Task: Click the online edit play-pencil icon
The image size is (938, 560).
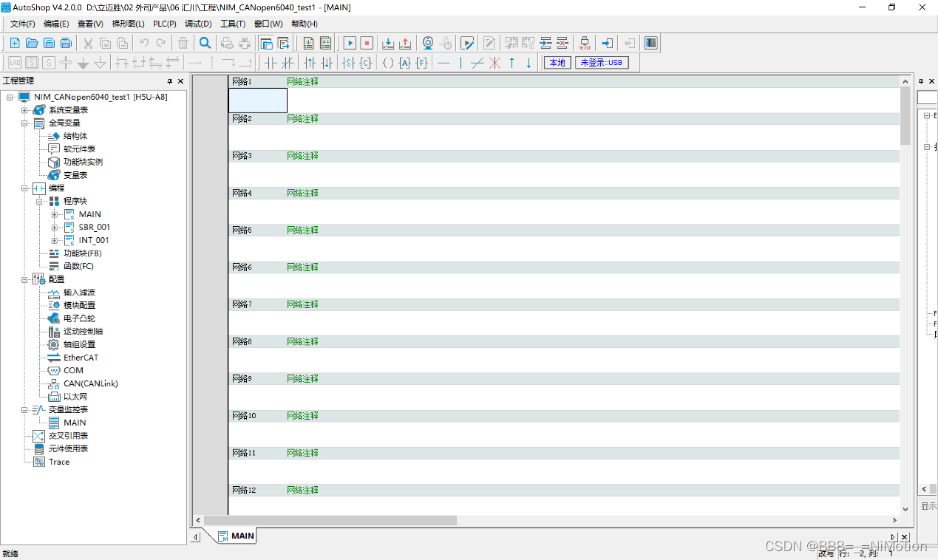Action: click(466, 43)
